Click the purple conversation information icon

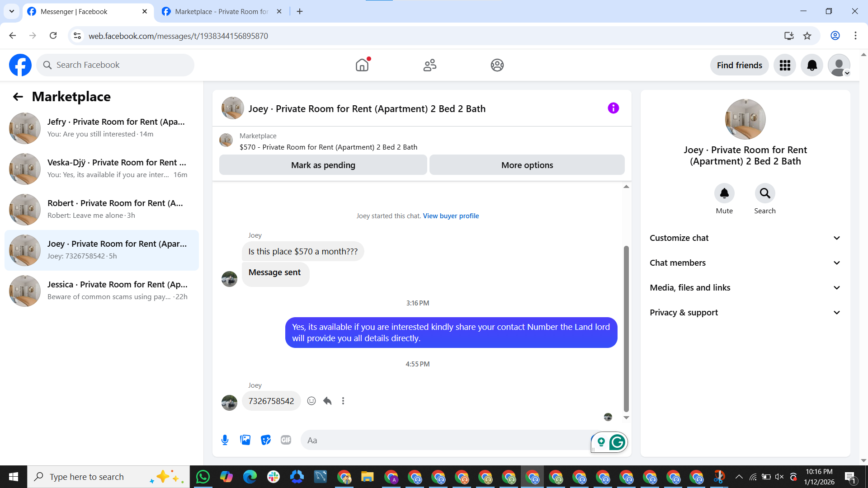(x=613, y=108)
